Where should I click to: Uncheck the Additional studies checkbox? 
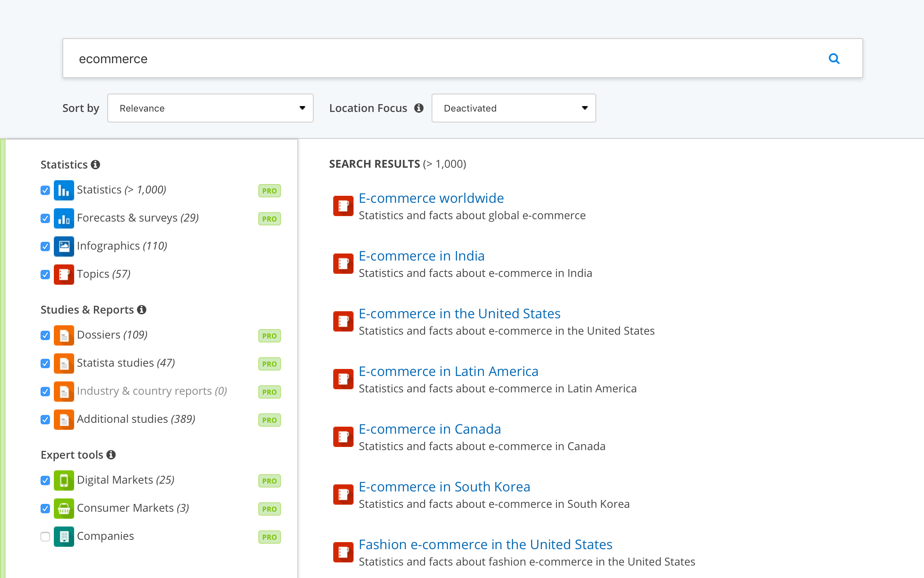click(x=45, y=420)
